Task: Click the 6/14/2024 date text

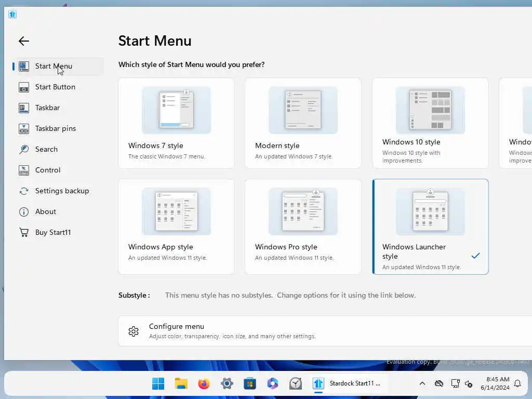Action: tap(495, 388)
